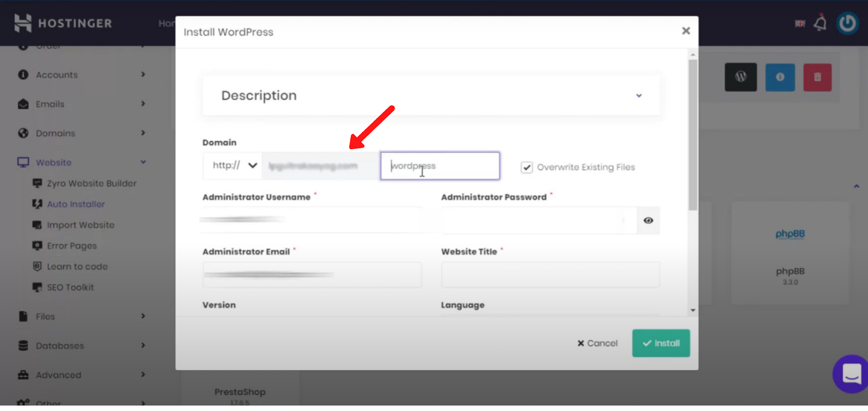Focus the Website Title field
This screenshot has width=868, height=411.
coord(551,275)
